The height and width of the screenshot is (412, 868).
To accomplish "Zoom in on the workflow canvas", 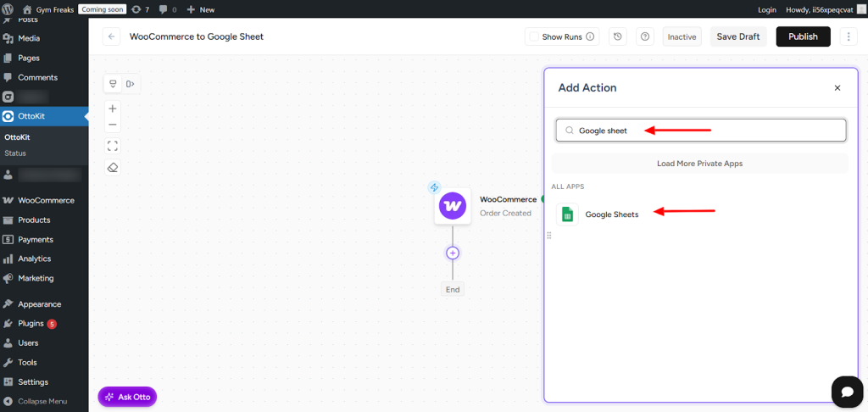I will [113, 109].
